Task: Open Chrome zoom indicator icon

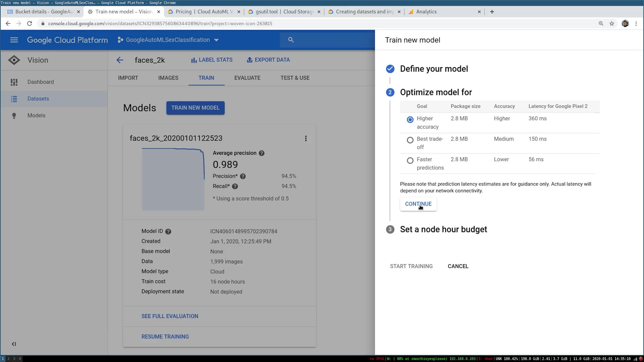Action: coord(601,23)
